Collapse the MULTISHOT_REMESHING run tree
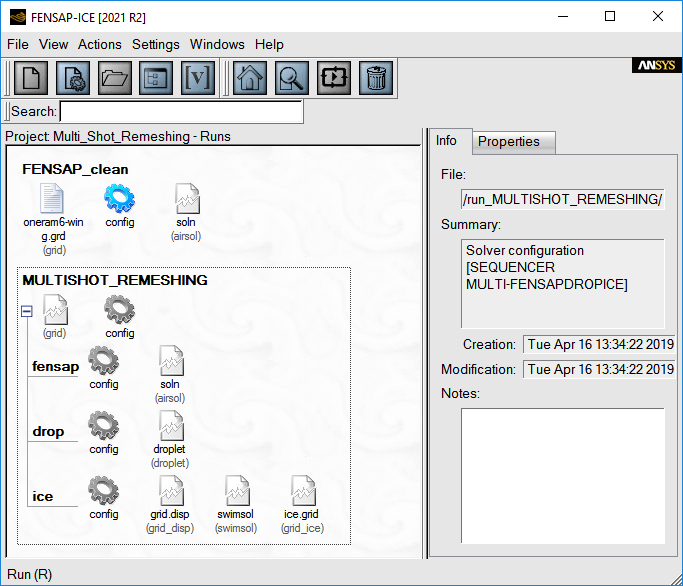 coord(27,311)
